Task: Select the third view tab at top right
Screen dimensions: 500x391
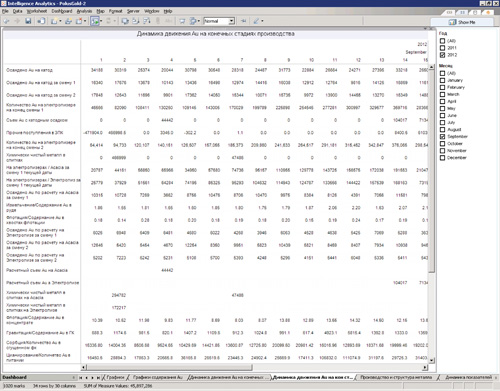Action: (x=475, y=12)
